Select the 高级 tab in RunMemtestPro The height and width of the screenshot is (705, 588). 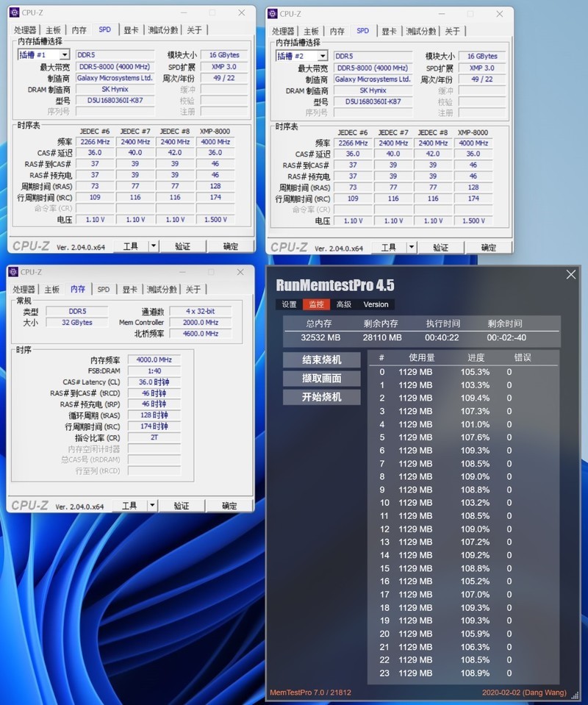[343, 304]
